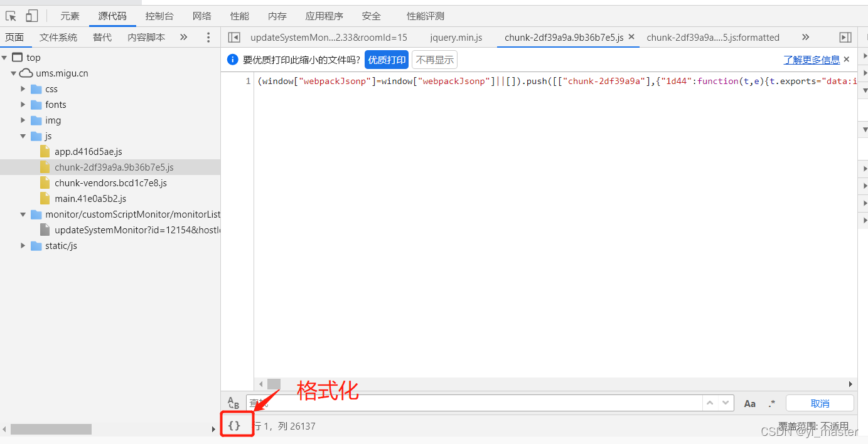Collapse the monitor/customScriptMonitor folder

[23, 214]
